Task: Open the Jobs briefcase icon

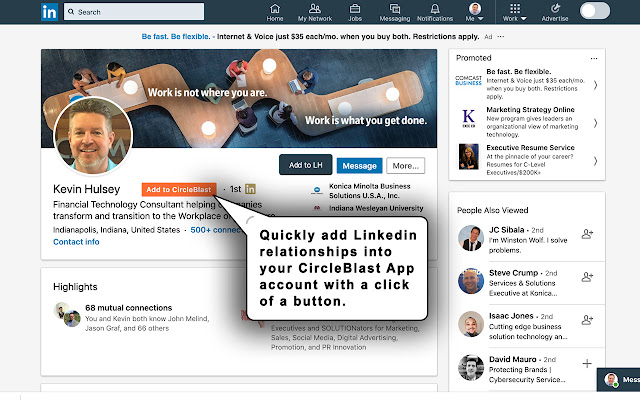Action: tap(355, 13)
